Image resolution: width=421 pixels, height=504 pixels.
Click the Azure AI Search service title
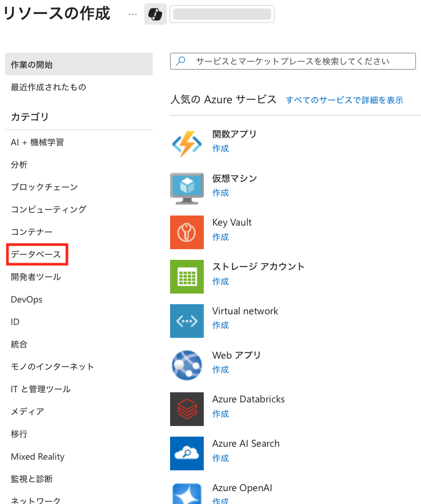(x=246, y=443)
